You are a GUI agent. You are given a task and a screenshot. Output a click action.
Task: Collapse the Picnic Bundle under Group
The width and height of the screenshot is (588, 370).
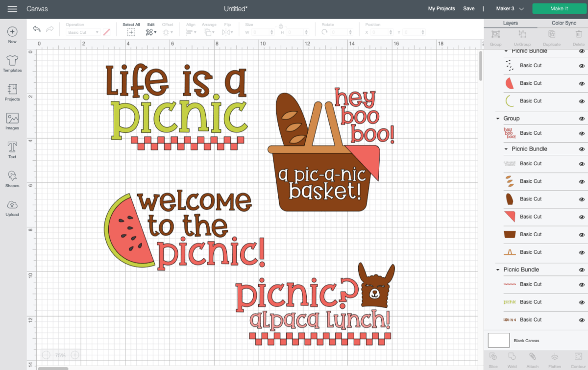pos(506,149)
